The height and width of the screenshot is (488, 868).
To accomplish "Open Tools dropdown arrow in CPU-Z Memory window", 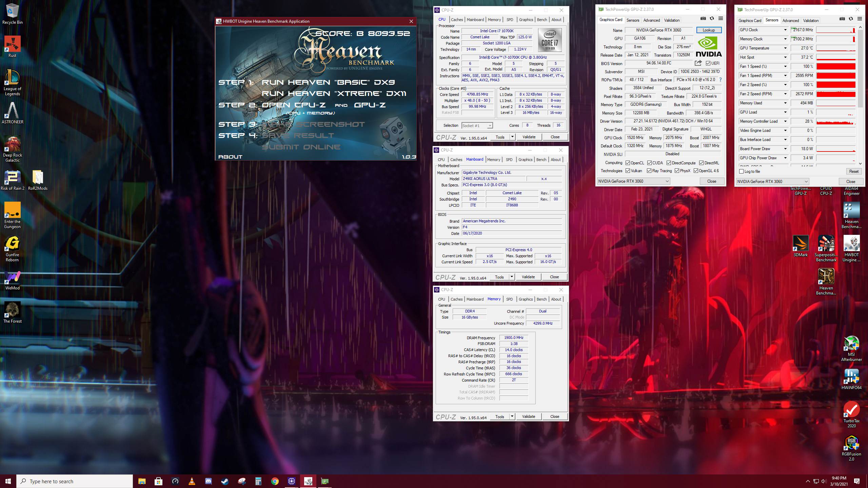I will [512, 416].
